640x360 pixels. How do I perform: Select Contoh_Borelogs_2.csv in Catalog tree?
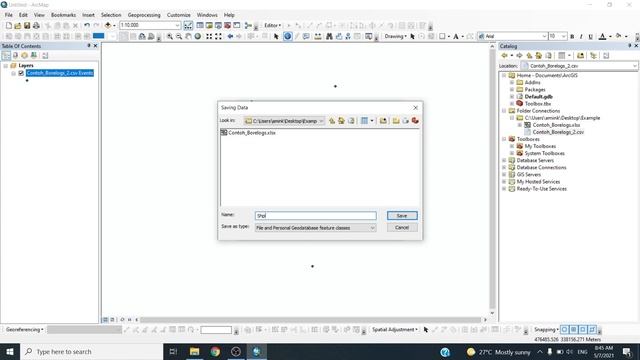coord(558,132)
